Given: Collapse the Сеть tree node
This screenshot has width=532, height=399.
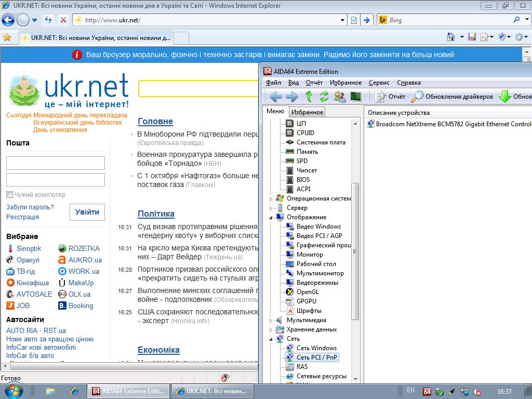Looking at the screenshot, I should pos(271,339).
